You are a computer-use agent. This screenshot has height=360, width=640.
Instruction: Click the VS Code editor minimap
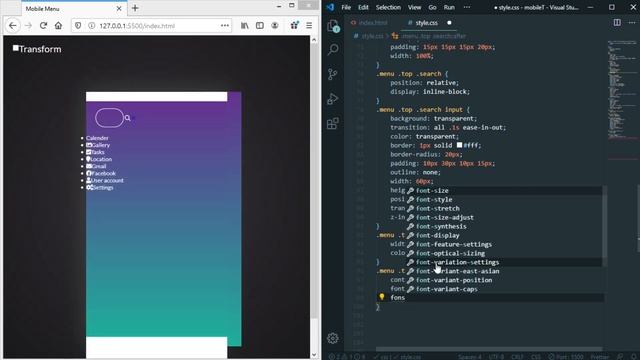[x=622, y=90]
